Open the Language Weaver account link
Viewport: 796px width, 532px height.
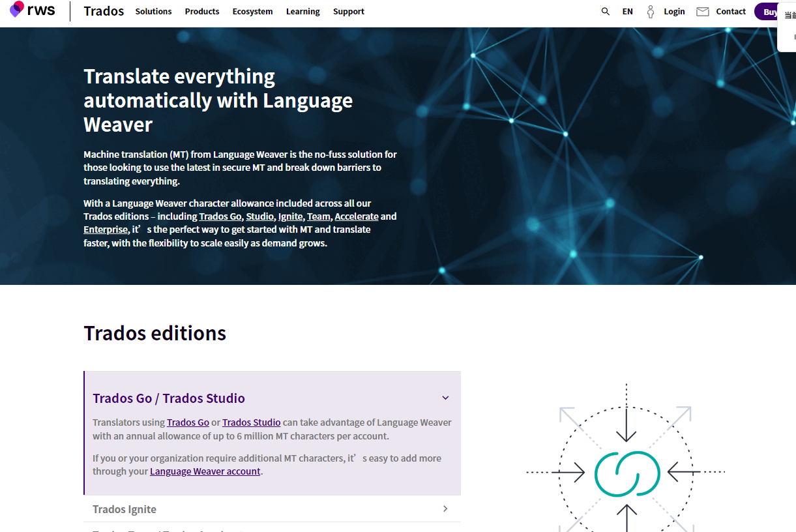(205, 471)
